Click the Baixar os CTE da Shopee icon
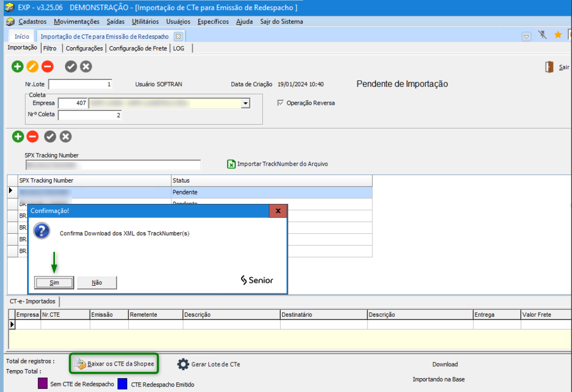Image resolution: width=572 pixels, height=392 pixels. pos(80,364)
